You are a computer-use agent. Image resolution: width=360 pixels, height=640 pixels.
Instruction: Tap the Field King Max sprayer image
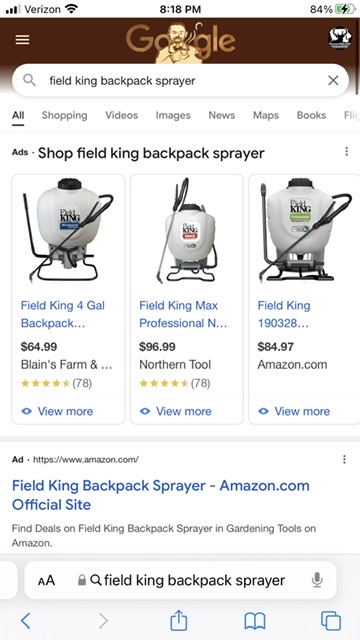(187, 231)
